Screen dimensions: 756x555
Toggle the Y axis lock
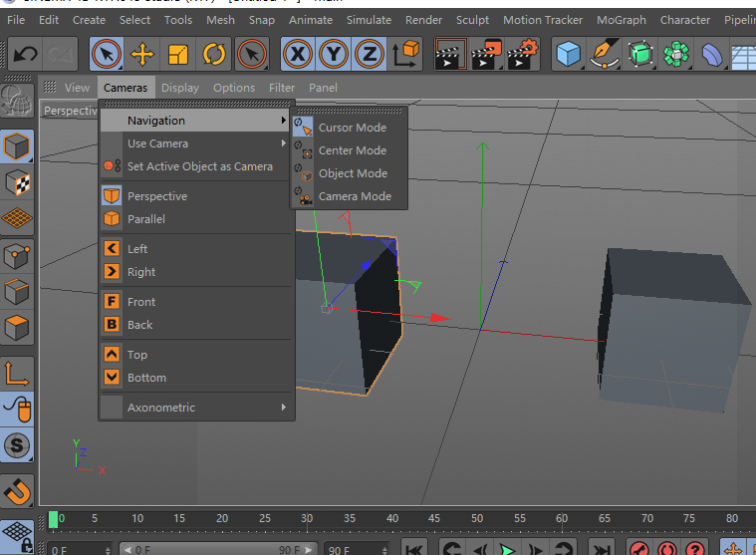pos(334,54)
